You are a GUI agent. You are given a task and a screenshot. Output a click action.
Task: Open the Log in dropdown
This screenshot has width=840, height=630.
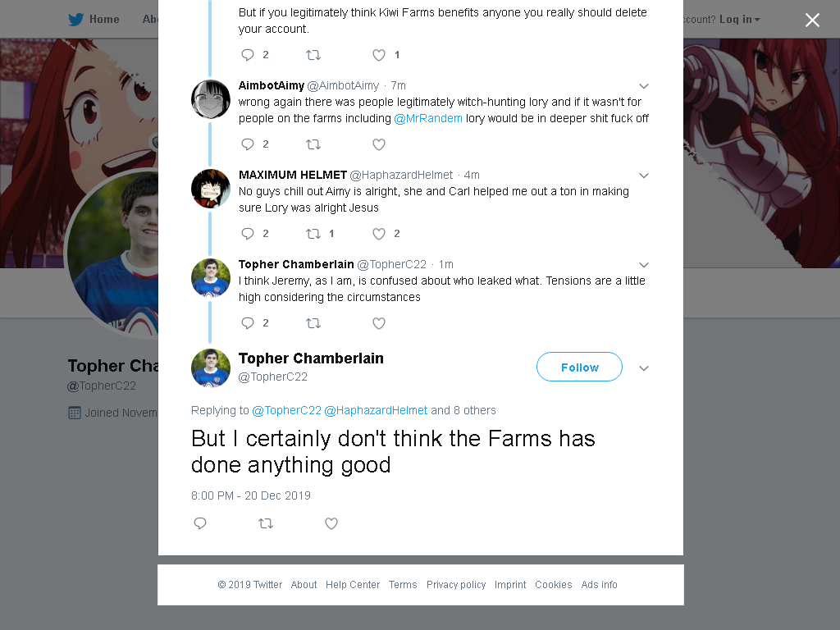(740, 20)
